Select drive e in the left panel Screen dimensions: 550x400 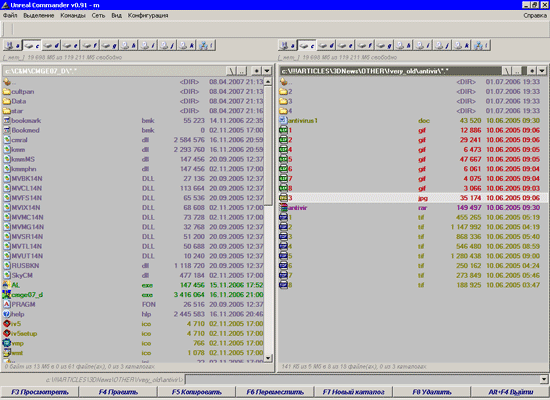coord(71,45)
